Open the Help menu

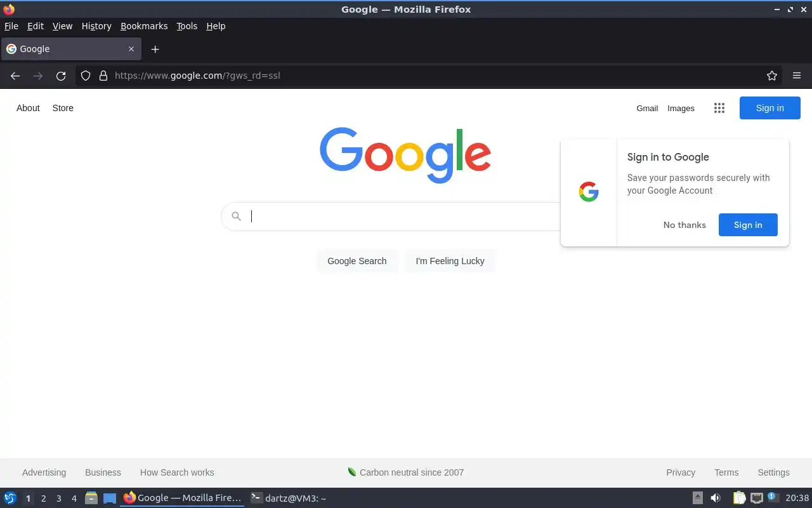[x=216, y=26]
